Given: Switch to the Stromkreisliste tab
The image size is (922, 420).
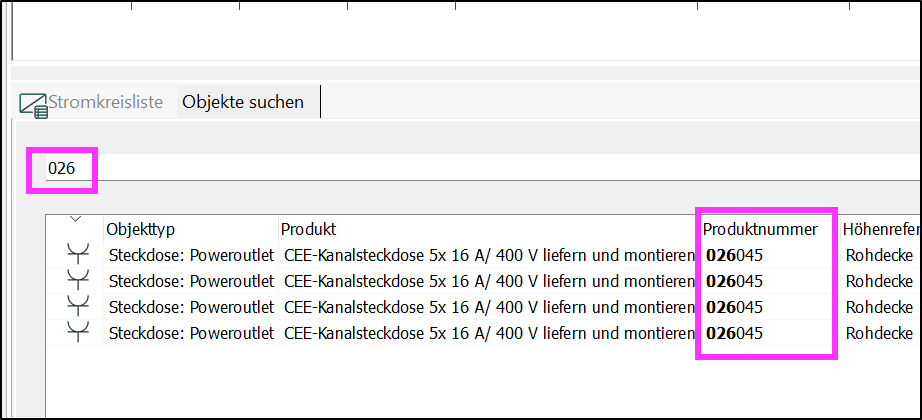Looking at the screenshot, I should coord(105,102).
